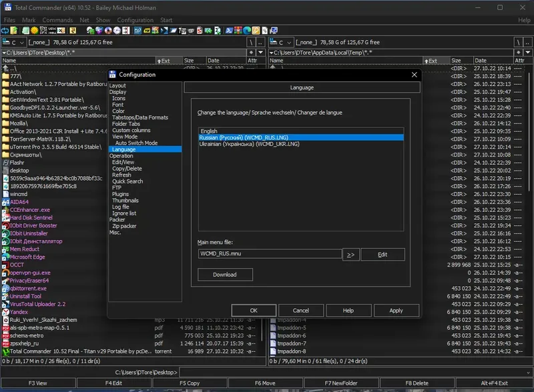Screen dimensions: 534x392
Task: Open the Configuration menu in menu bar
Action: pos(136,20)
